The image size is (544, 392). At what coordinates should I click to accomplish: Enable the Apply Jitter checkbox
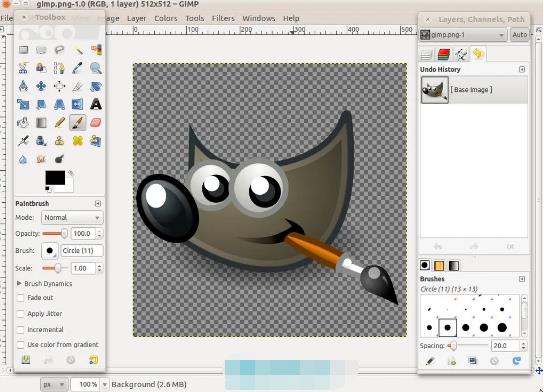pyautogui.click(x=21, y=314)
